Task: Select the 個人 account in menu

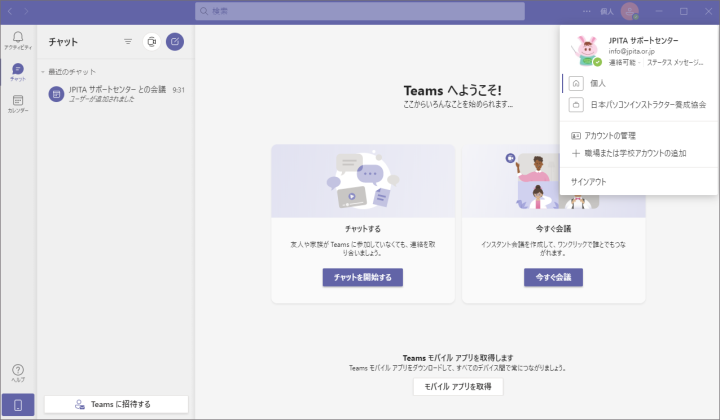Action: point(598,83)
